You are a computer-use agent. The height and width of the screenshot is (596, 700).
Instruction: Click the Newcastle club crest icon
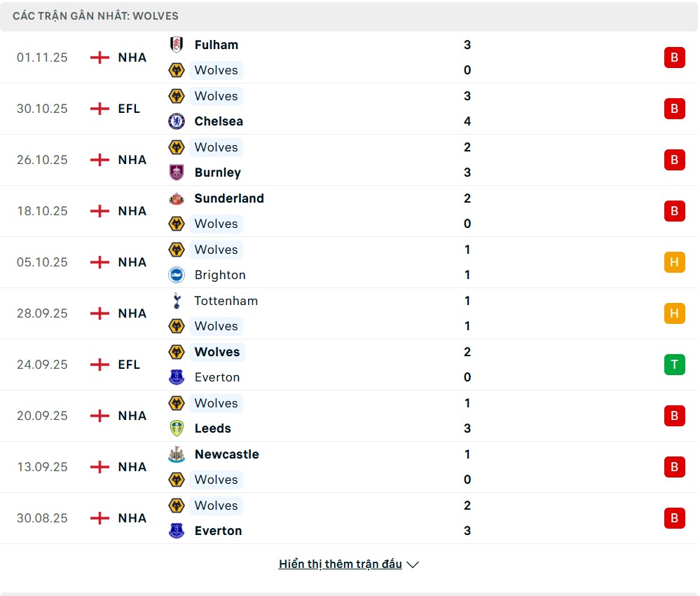pos(177,454)
